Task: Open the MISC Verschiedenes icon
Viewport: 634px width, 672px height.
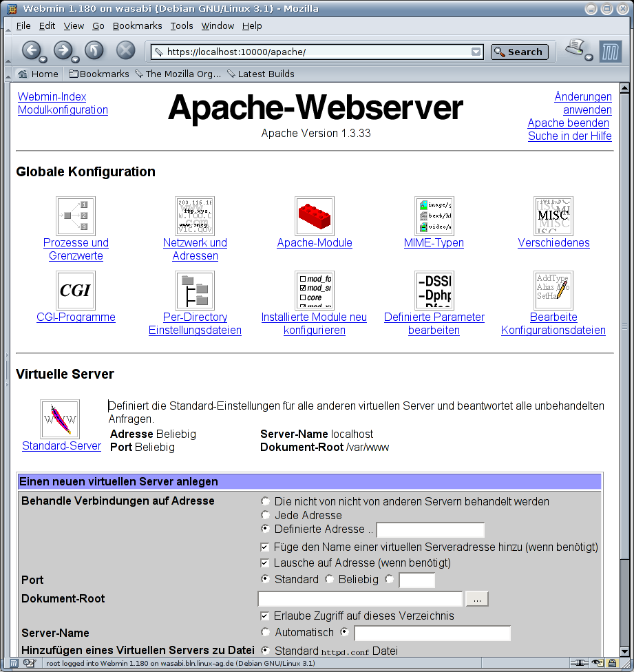Action: point(553,216)
